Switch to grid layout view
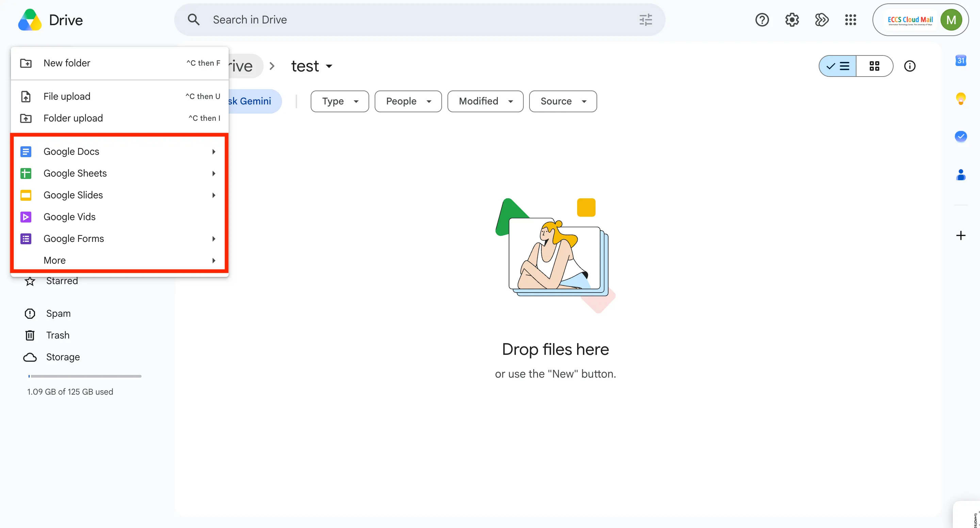 (874, 66)
